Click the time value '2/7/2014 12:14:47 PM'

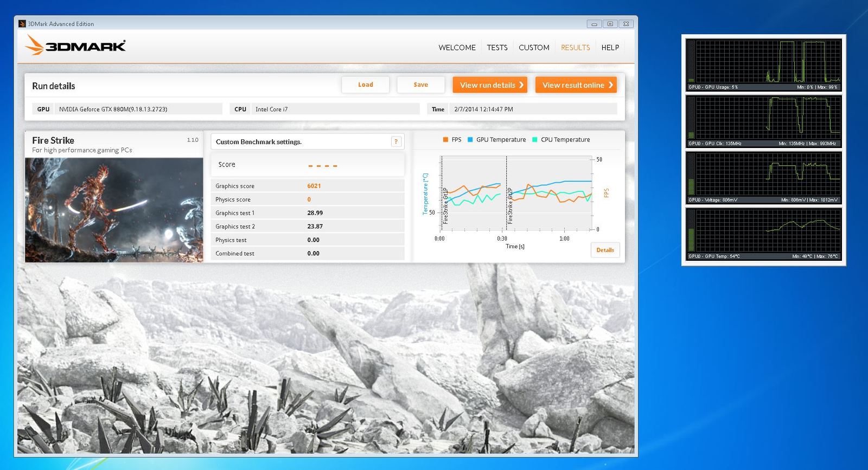pos(483,109)
